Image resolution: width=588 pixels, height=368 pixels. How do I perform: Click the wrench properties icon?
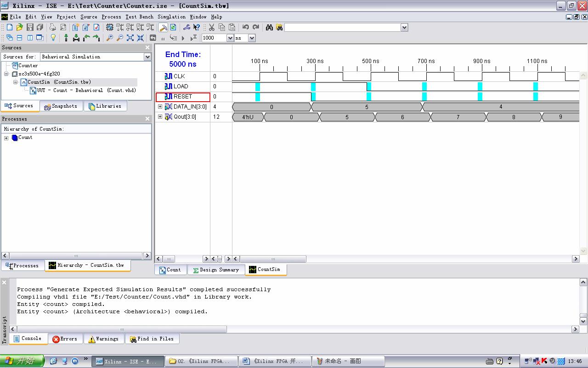[187, 28]
